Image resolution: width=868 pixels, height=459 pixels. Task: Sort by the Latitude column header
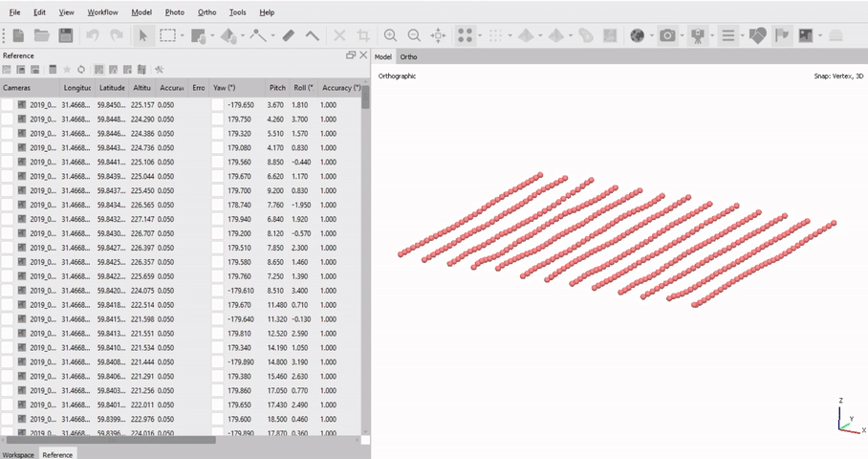coord(112,87)
